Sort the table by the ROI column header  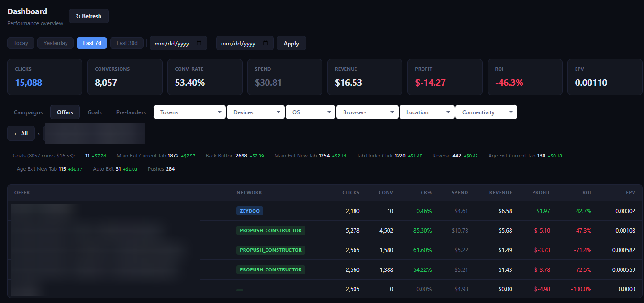point(587,192)
